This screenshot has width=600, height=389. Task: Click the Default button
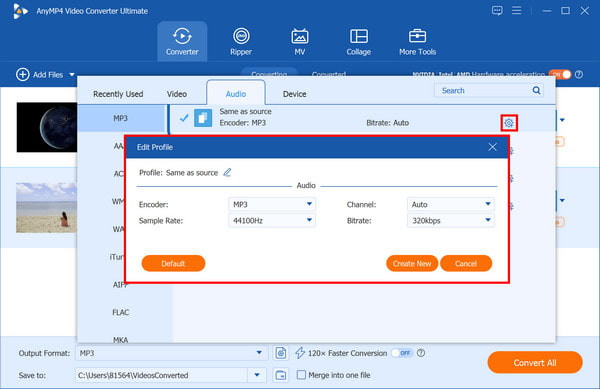click(173, 263)
